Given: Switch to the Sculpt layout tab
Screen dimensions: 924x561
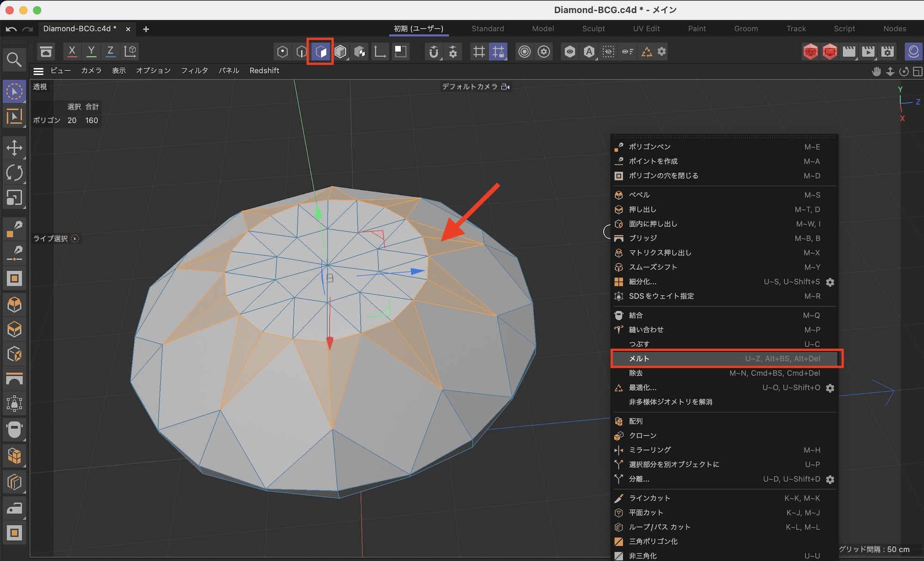Looking at the screenshot, I should tap(593, 29).
